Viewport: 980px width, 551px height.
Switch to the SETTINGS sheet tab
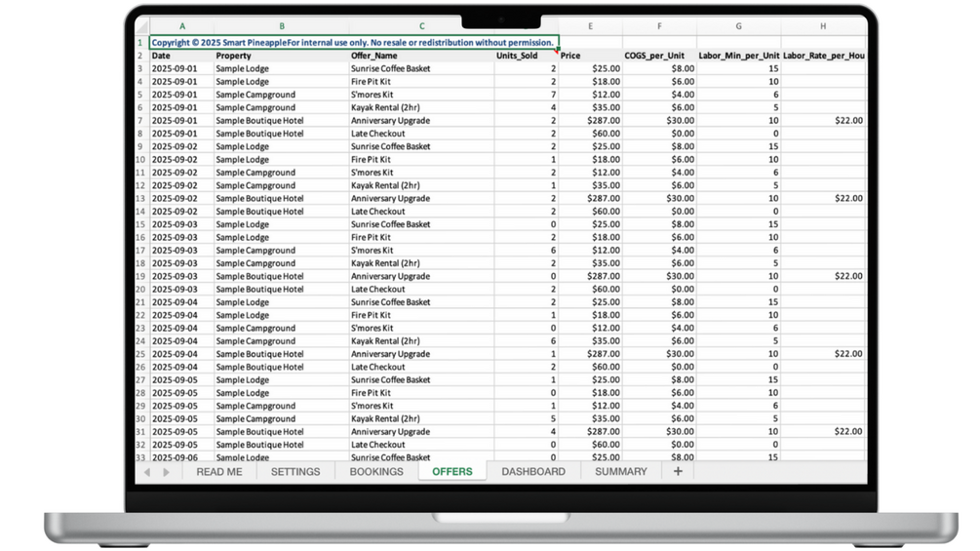pyautogui.click(x=295, y=472)
